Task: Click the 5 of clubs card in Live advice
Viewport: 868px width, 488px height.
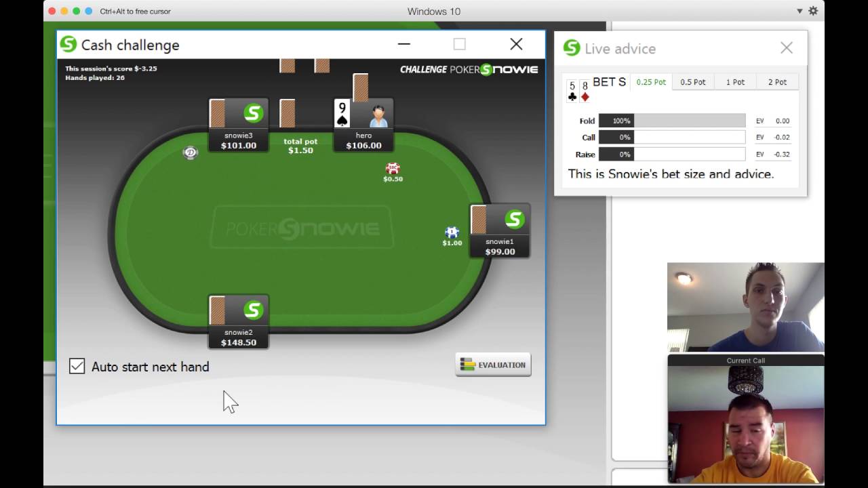Action: click(x=572, y=91)
